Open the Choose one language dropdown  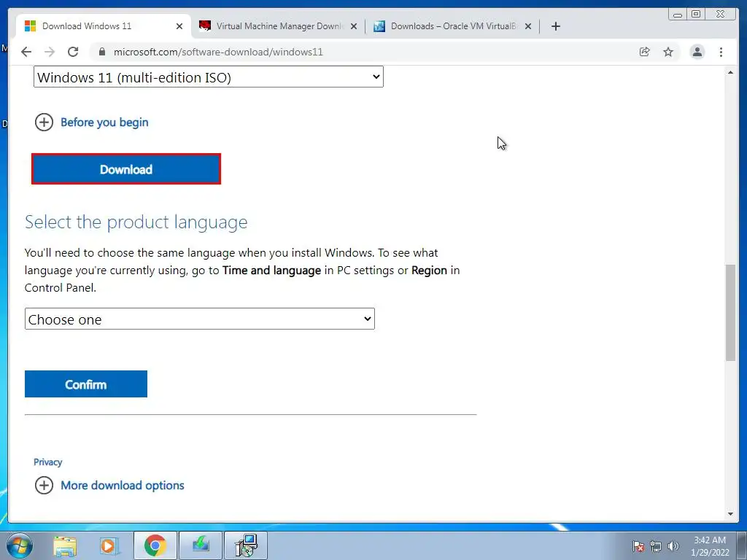click(200, 319)
